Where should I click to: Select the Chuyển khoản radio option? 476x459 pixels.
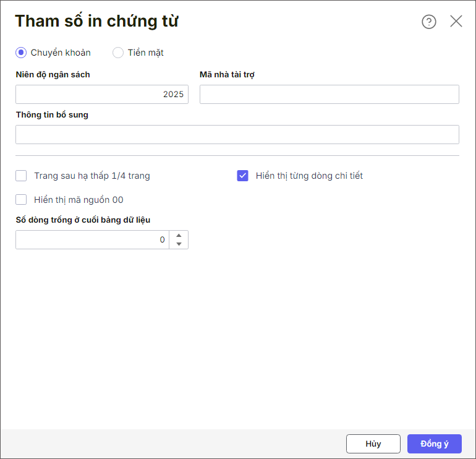pos(21,53)
